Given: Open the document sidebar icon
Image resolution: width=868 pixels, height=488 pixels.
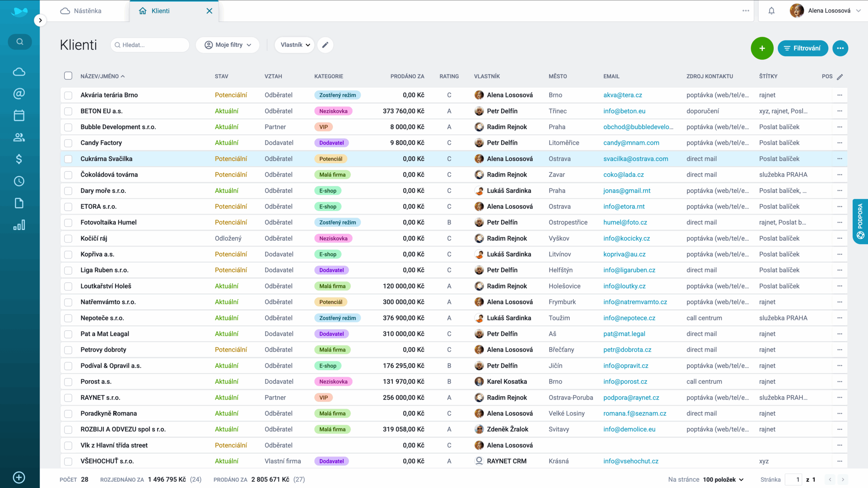Looking at the screenshot, I should (19, 203).
